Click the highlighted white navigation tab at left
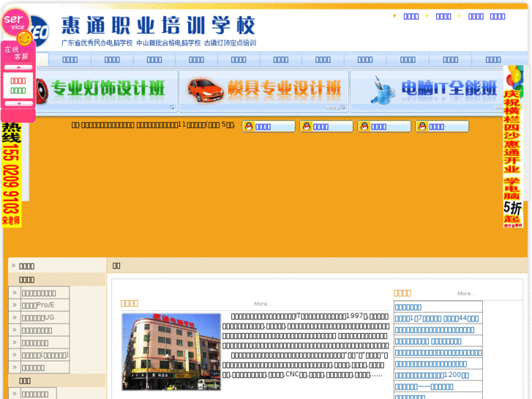This screenshot has height=399, width=532. click(42, 59)
